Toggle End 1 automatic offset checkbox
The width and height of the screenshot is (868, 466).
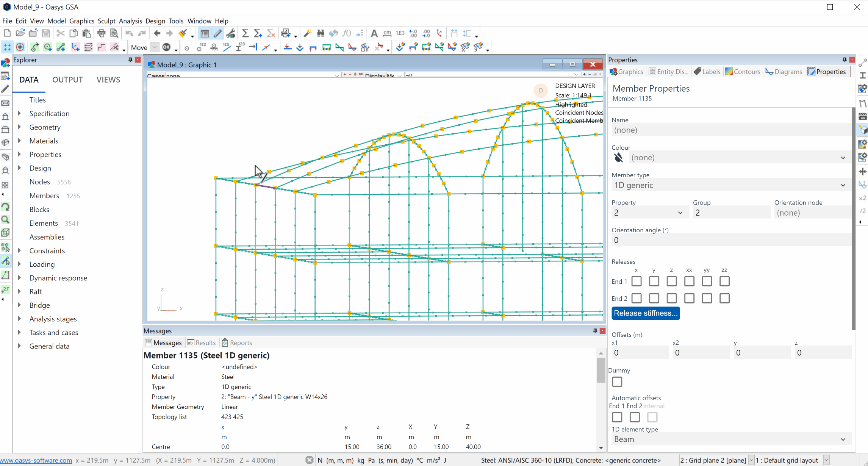(617, 417)
